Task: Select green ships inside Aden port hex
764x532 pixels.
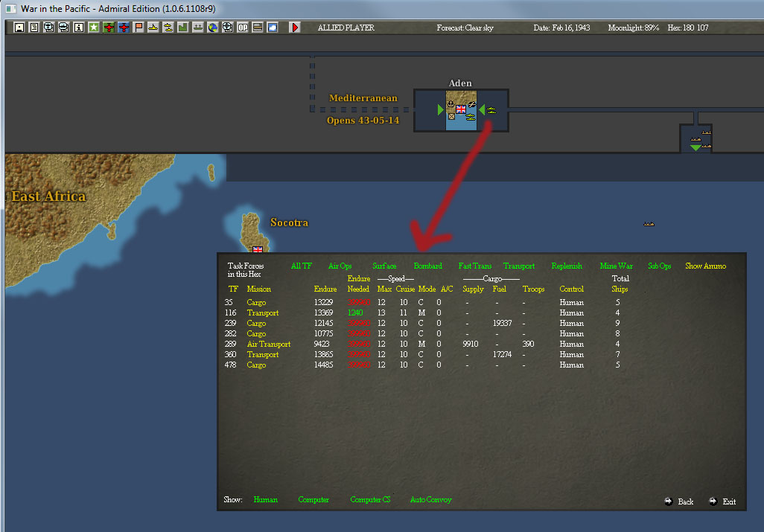Action: pyautogui.click(x=470, y=117)
